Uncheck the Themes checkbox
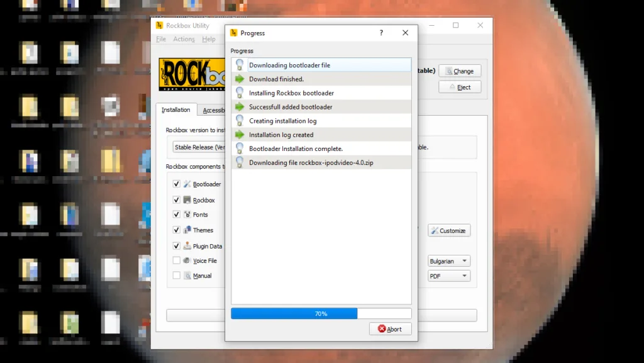This screenshot has width=644, height=363. pos(177,230)
